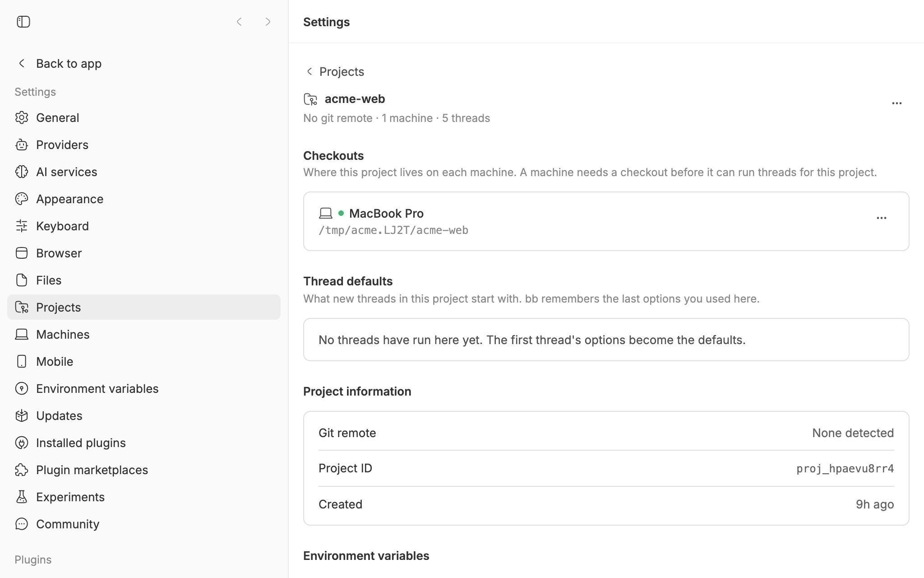The height and width of the screenshot is (578, 924).
Task: Click the MacBook Pro machine name
Action: 386,213
